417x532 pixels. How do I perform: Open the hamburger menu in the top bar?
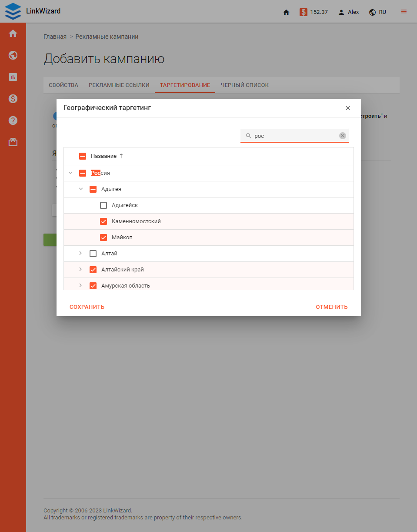[x=404, y=12]
